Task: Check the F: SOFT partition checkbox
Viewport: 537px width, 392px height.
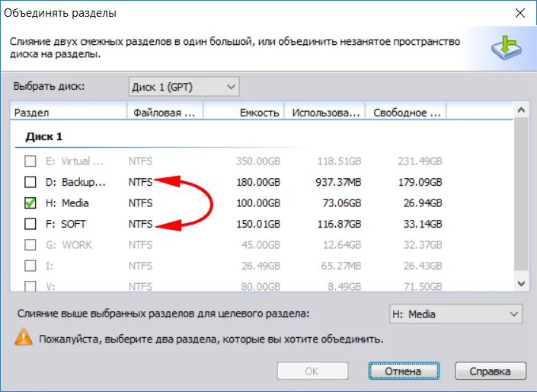Action: pos(30,224)
